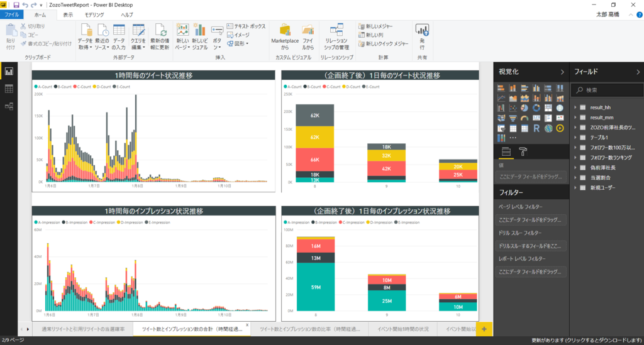Viewport: 644px width, 345px height.
Task: Open the Format paint roller tab
Action: coord(523,152)
